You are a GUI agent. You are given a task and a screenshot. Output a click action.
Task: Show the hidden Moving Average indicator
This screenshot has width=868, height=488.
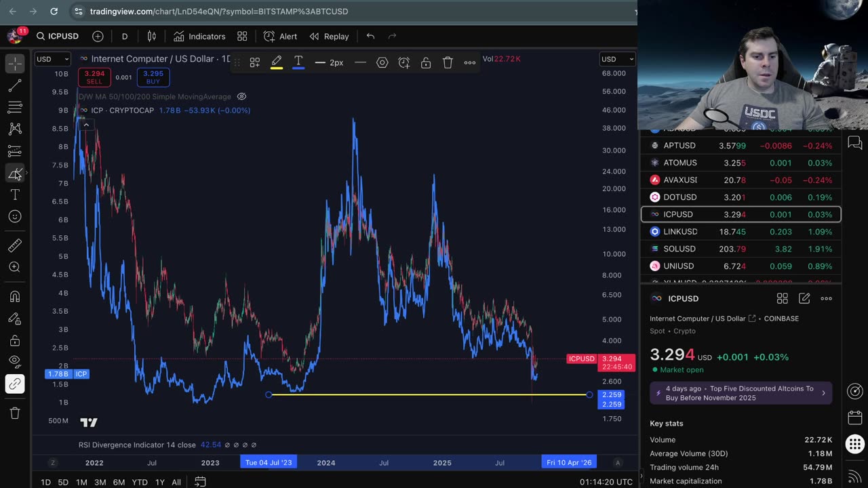click(x=241, y=97)
